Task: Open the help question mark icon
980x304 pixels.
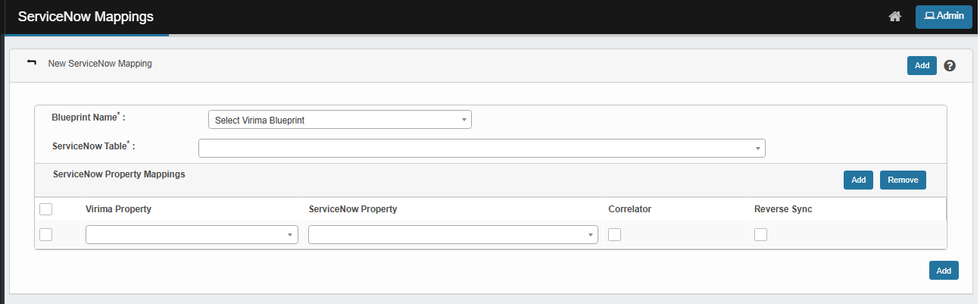Action: pyautogui.click(x=950, y=66)
